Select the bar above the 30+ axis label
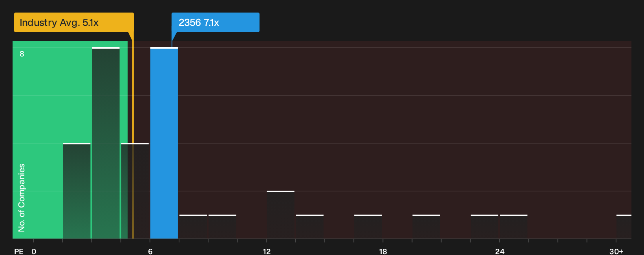 (x=624, y=227)
